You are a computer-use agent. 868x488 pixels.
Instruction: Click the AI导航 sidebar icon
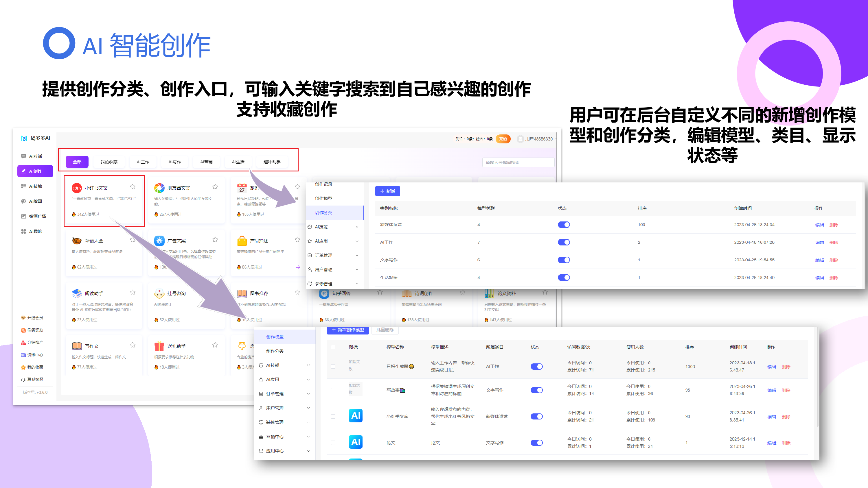click(24, 231)
